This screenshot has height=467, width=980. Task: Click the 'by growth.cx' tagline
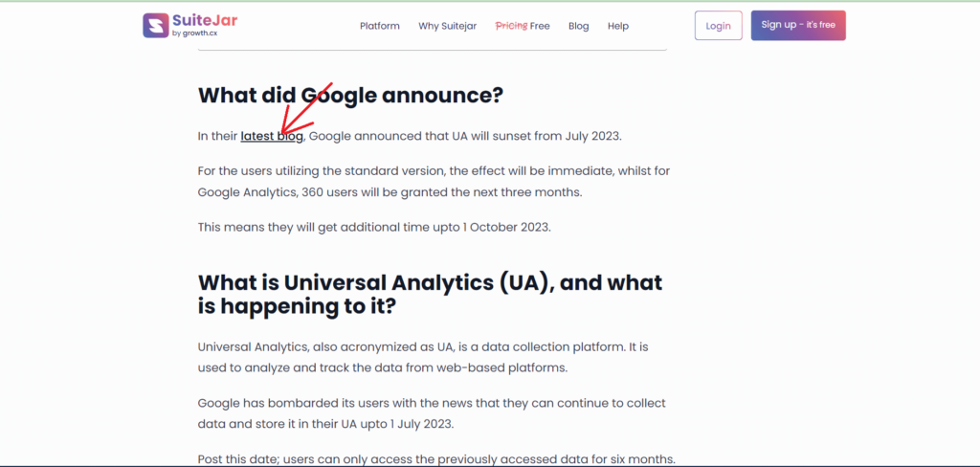pos(194,33)
